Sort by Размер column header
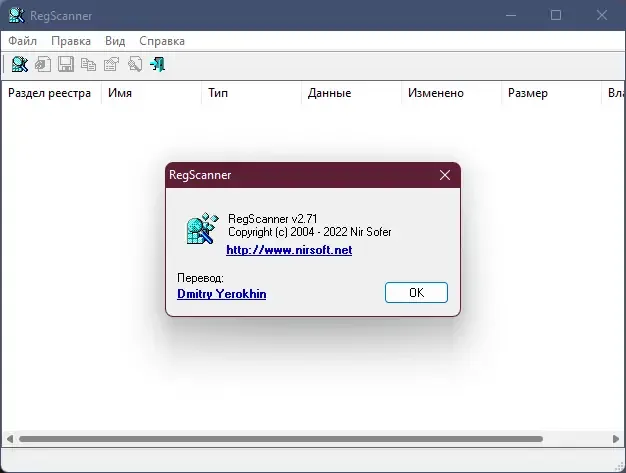 pyautogui.click(x=551, y=93)
